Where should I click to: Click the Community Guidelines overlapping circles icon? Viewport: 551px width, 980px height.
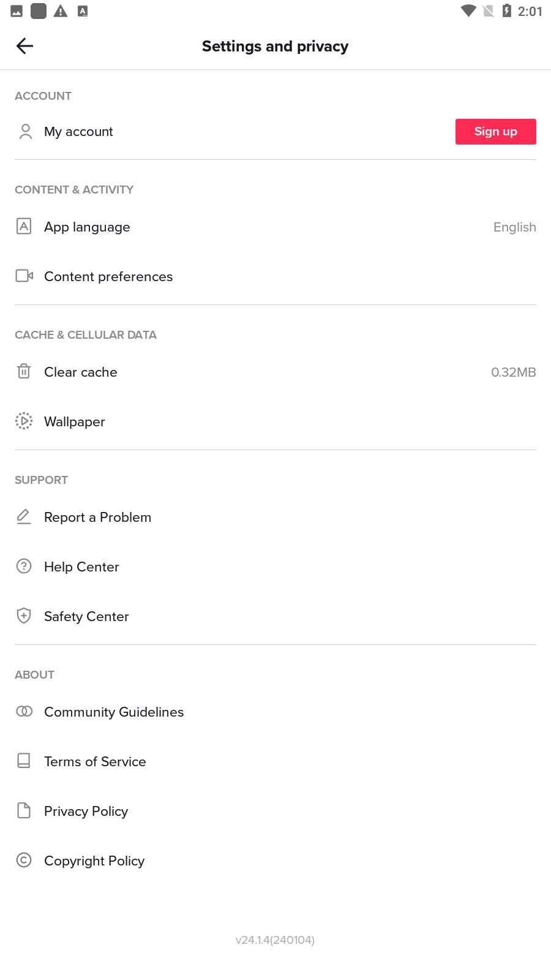24,711
